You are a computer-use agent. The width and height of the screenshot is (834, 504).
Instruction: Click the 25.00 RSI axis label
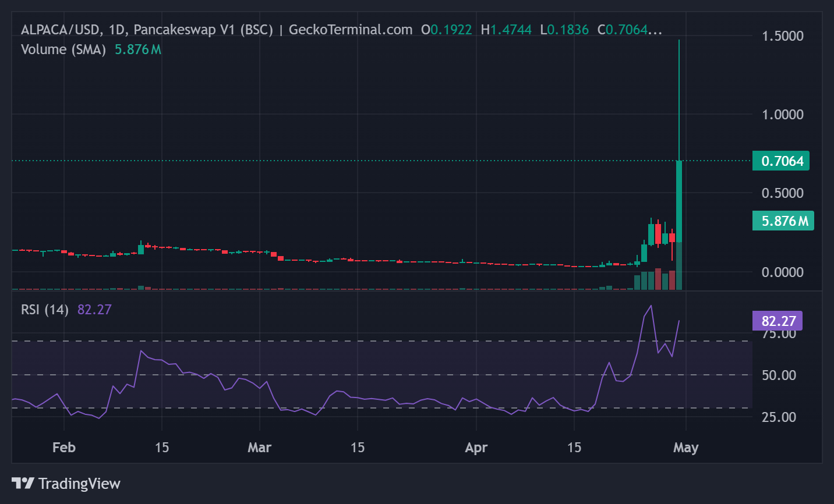click(779, 417)
